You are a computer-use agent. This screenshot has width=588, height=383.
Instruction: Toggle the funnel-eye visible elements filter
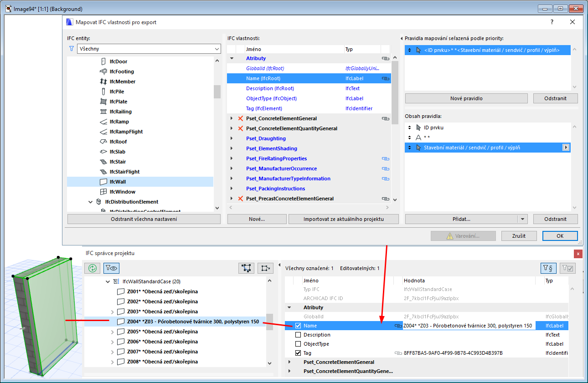click(x=111, y=268)
